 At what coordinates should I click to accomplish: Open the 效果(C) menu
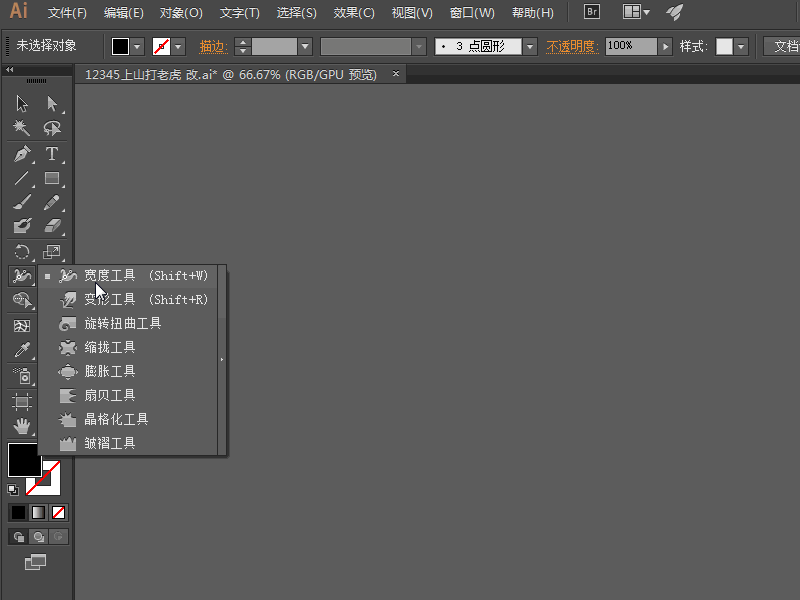(x=354, y=13)
